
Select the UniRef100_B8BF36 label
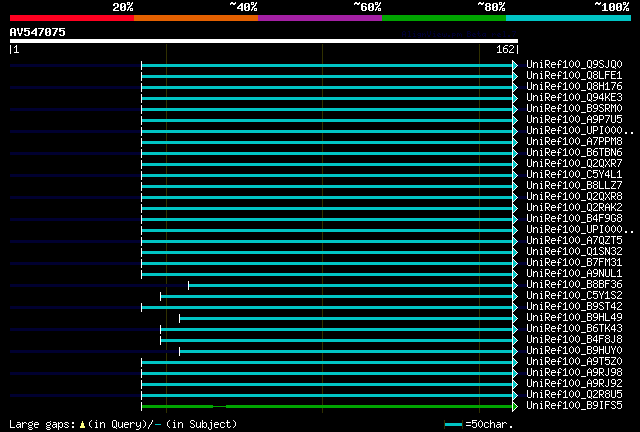click(x=574, y=285)
